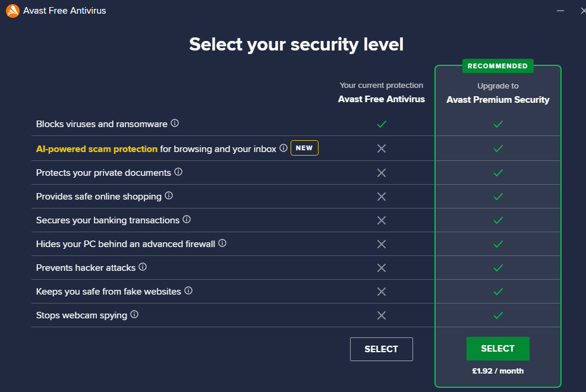Click Premium checkmark for hacker attacks row

[x=498, y=268]
